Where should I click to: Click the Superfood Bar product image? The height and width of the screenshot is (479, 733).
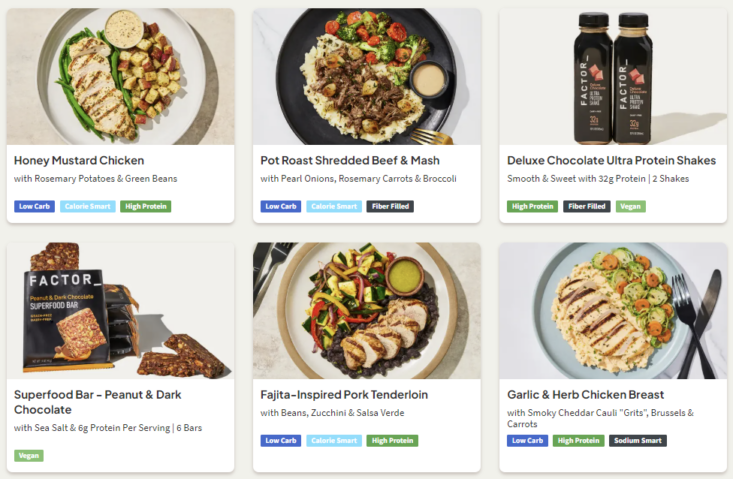coord(120,310)
